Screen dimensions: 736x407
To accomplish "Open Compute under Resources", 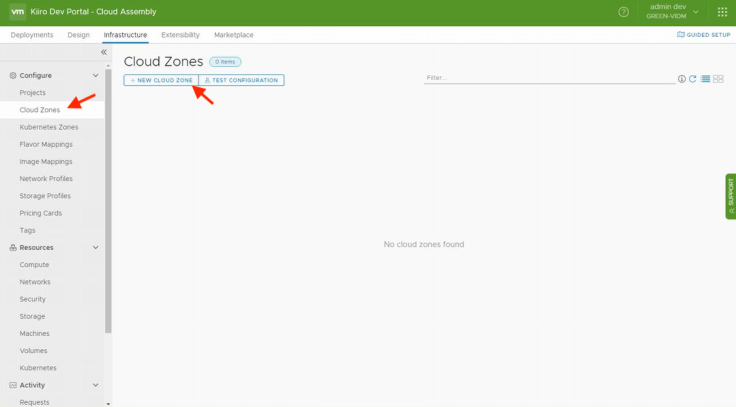I will point(34,265).
